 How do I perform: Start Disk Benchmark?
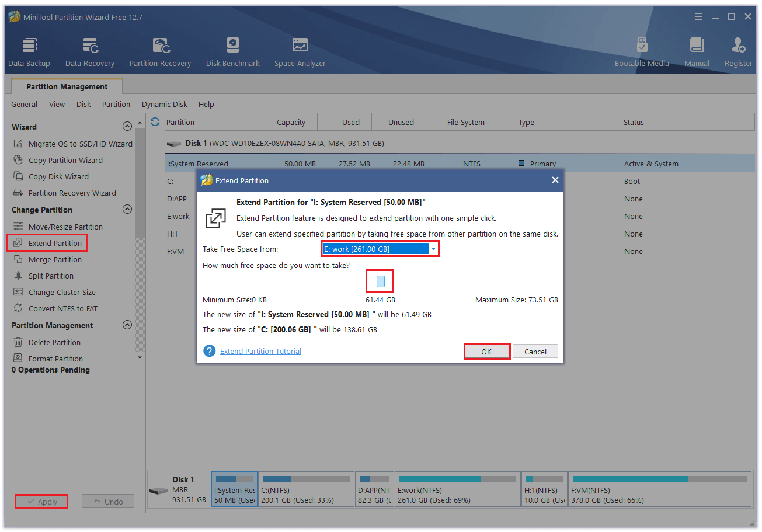pos(233,53)
